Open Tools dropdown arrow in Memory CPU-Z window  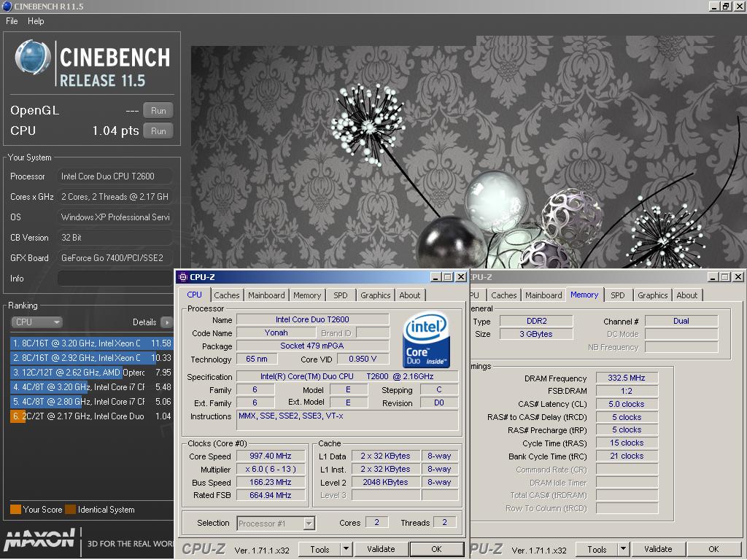click(x=623, y=549)
